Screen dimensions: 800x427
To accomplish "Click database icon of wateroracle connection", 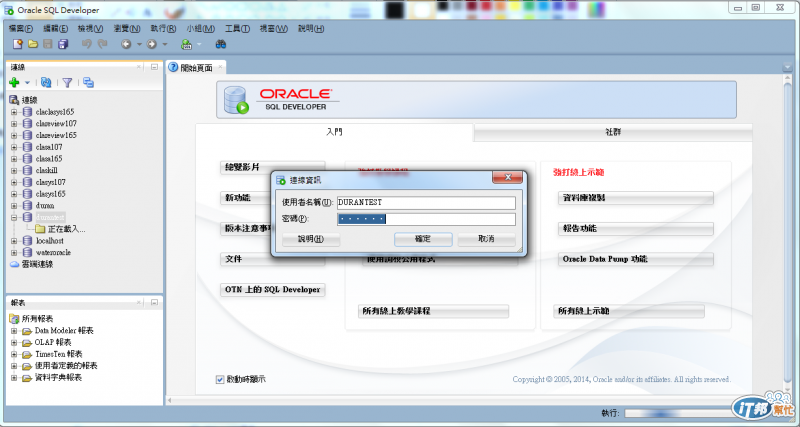I will tap(27, 253).
